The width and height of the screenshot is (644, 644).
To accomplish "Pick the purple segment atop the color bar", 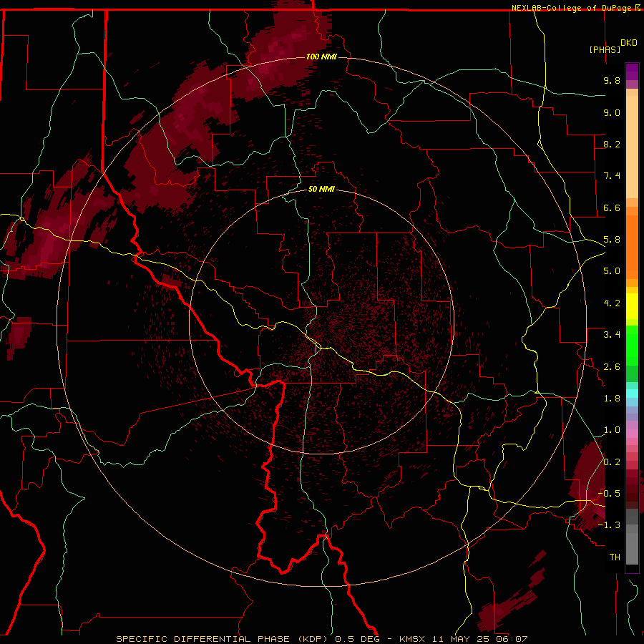I will tap(632, 72).
